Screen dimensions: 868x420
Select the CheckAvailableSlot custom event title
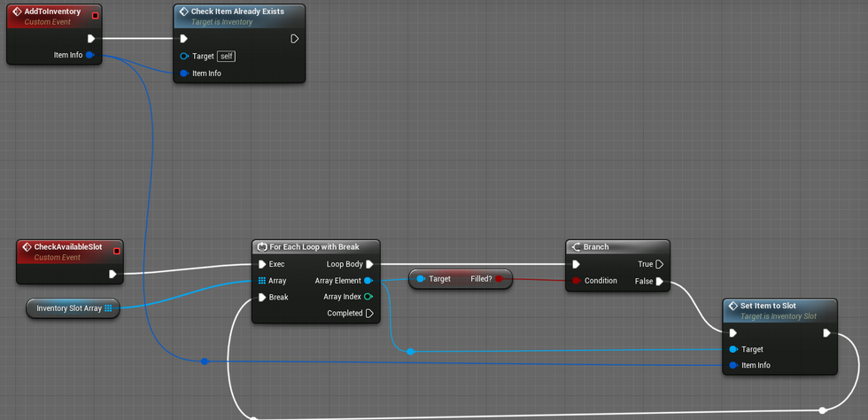pos(68,246)
